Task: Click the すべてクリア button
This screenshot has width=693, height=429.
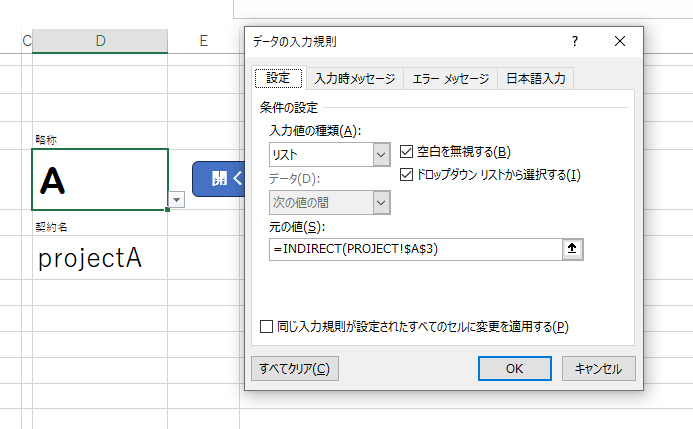Action: tap(294, 368)
